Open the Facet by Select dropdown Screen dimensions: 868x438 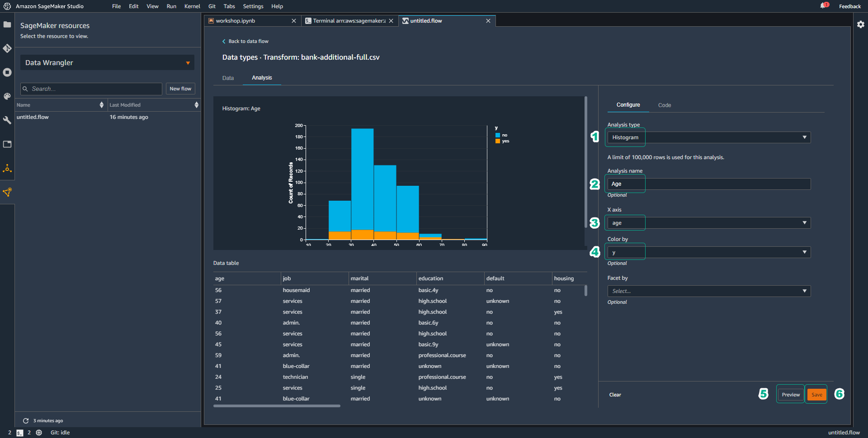point(709,291)
